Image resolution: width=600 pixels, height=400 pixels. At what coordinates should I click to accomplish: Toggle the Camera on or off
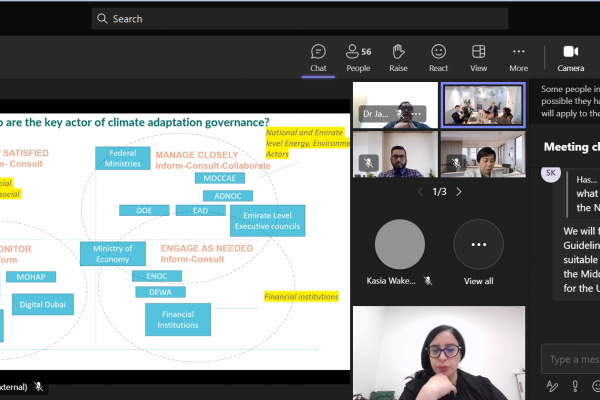571,57
